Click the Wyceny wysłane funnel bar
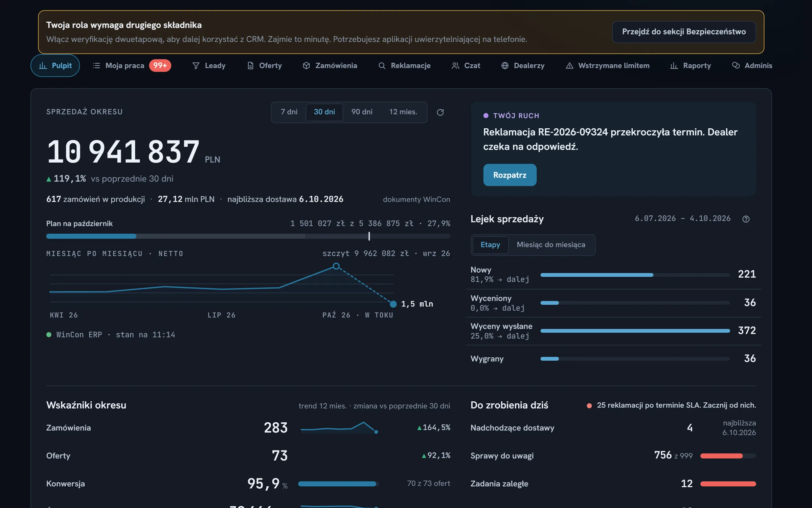812x508 pixels. tap(635, 331)
